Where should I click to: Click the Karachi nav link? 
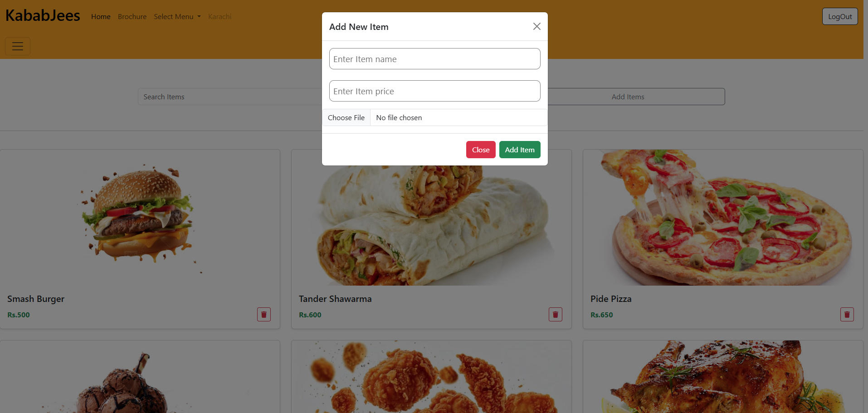point(219,16)
